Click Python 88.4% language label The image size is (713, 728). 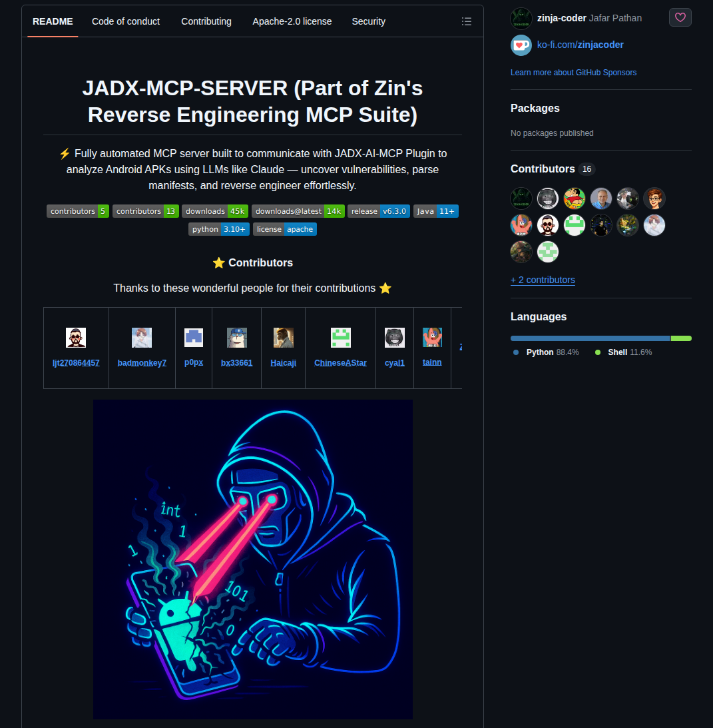tap(547, 352)
